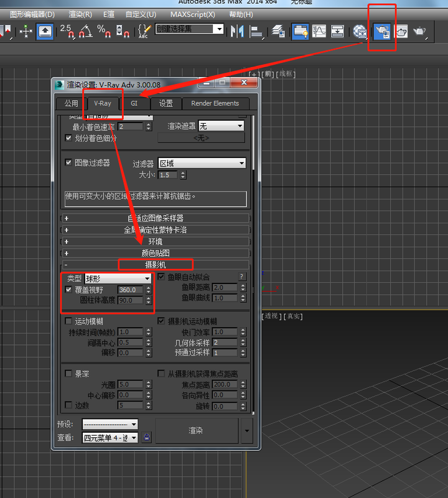Click the teapot Render Production icon

coord(420,30)
